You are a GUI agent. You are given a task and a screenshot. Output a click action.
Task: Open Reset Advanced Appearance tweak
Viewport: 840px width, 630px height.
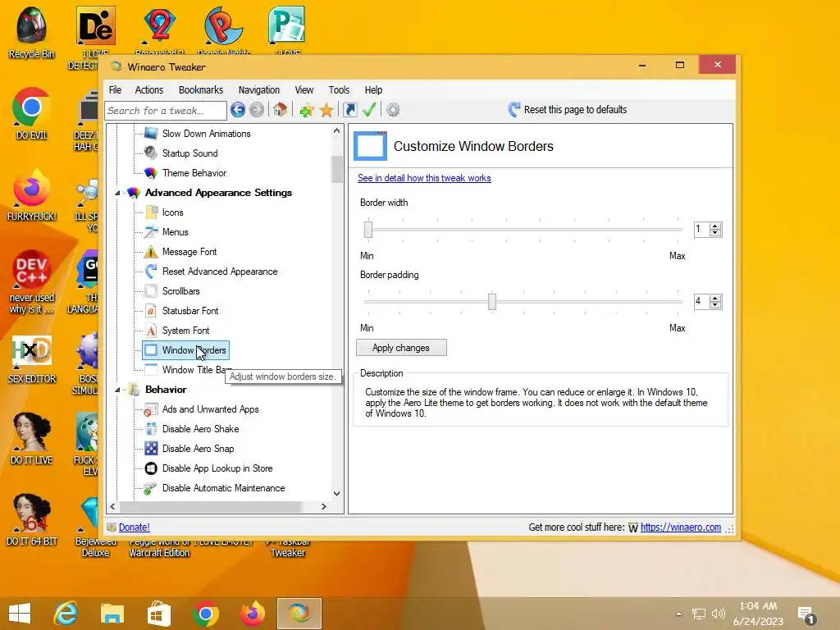(220, 272)
